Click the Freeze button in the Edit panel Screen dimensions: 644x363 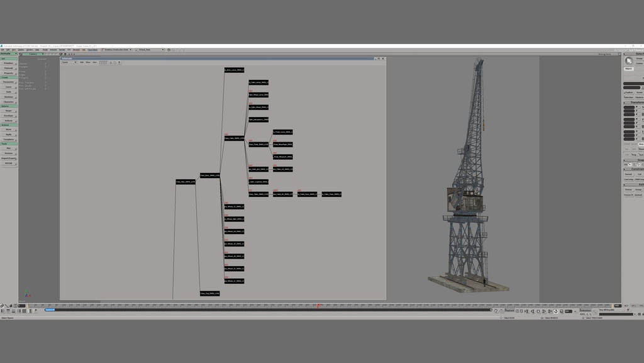(x=629, y=190)
